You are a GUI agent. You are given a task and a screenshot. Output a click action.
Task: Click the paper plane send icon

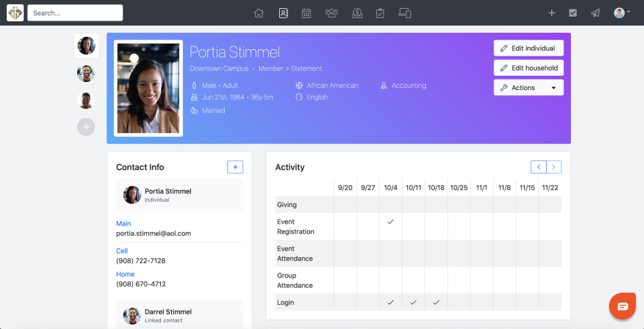595,13
